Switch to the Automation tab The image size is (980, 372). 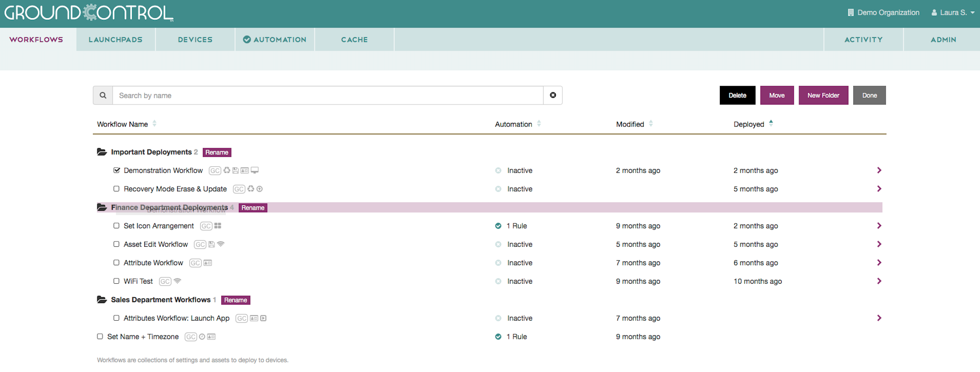[x=275, y=40]
